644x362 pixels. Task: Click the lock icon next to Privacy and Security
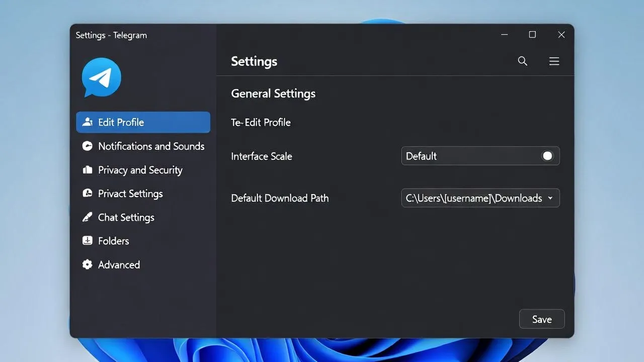click(88, 170)
